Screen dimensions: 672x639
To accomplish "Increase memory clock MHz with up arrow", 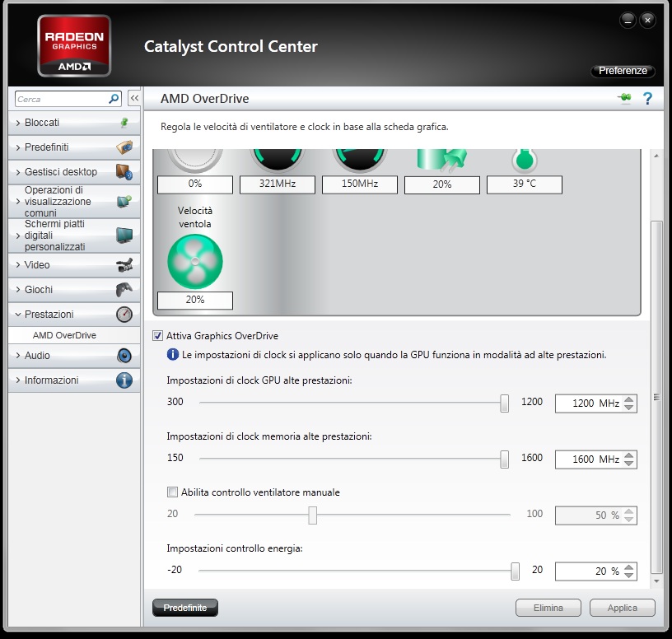I will tap(628, 455).
